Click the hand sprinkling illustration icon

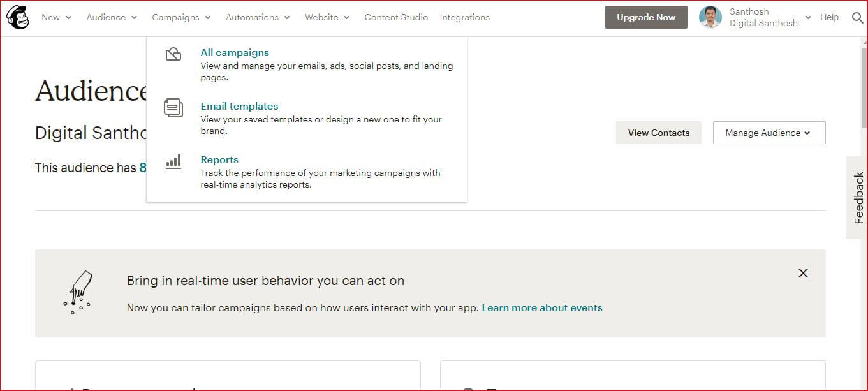78,292
